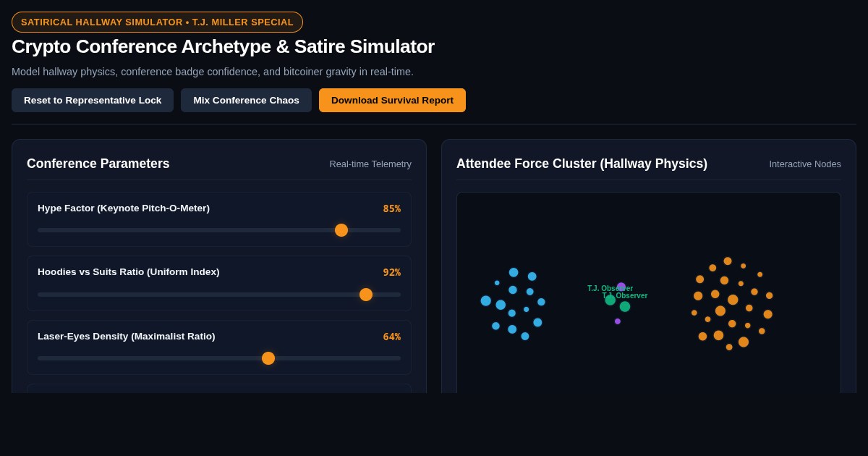Click Hype Factor (Keynote Pitch-O-Meter) label
The image size is (868, 456).
coord(124,208)
